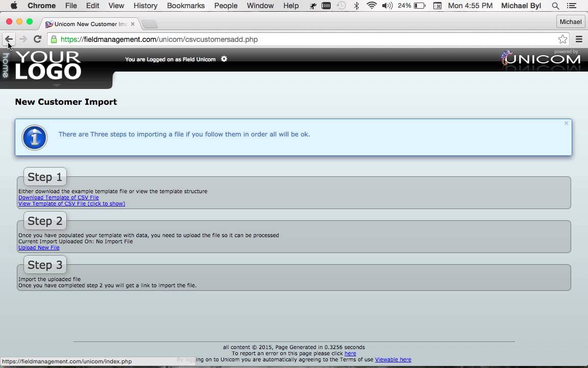
Task: Open the Edit menu
Action: [92, 6]
